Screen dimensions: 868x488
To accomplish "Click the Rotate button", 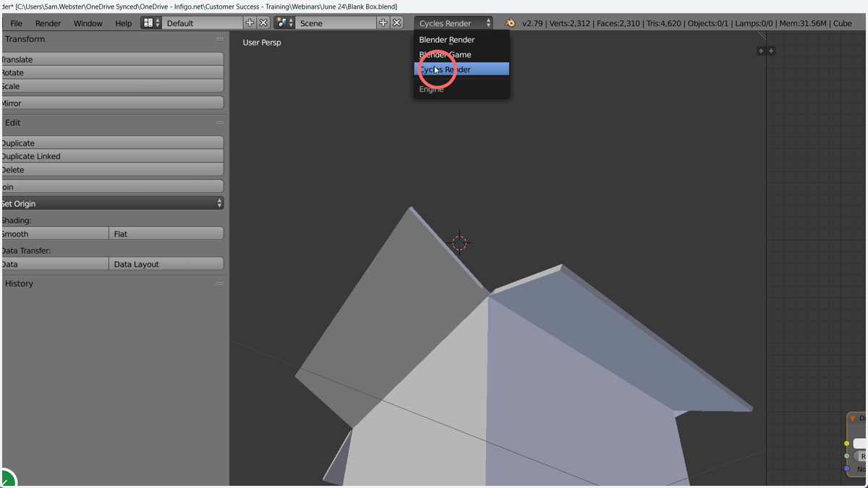I will [x=112, y=72].
